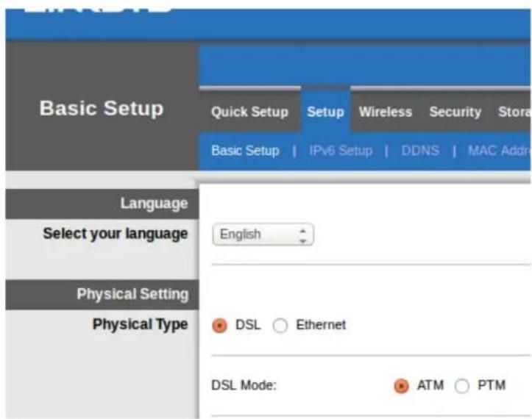Image resolution: width=532 pixels, height=419 pixels.
Task: Open the MAC Address sub-tab
Action: point(498,150)
